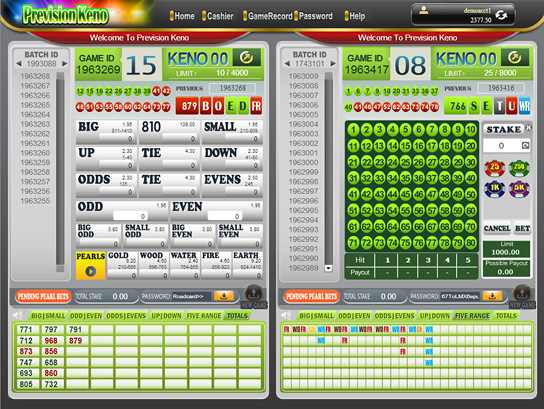Open the Cashier menu
This screenshot has width=544, height=409.
218,16
